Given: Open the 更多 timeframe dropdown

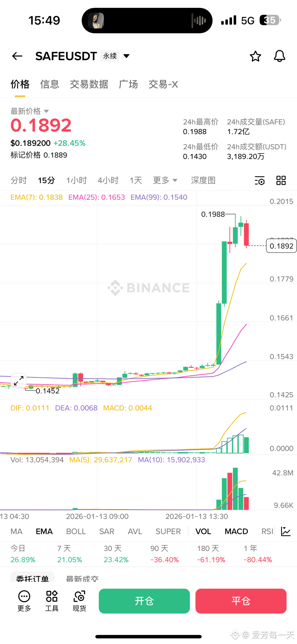Looking at the screenshot, I should click(165, 180).
